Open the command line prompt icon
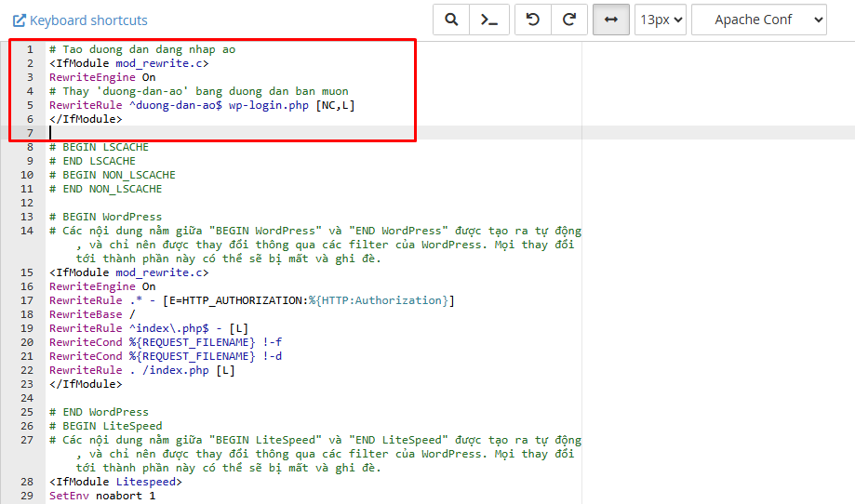 [x=488, y=20]
